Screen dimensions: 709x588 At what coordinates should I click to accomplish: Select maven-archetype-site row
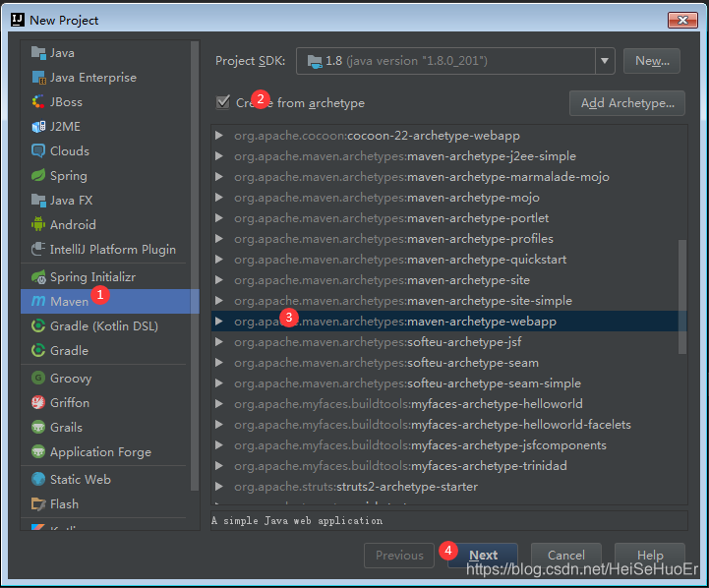coord(449,280)
